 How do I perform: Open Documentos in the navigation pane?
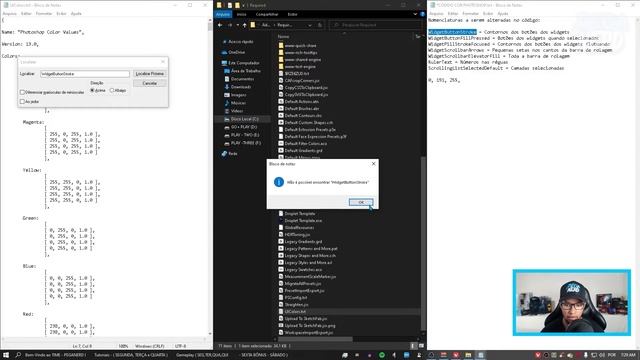click(x=242, y=79)
